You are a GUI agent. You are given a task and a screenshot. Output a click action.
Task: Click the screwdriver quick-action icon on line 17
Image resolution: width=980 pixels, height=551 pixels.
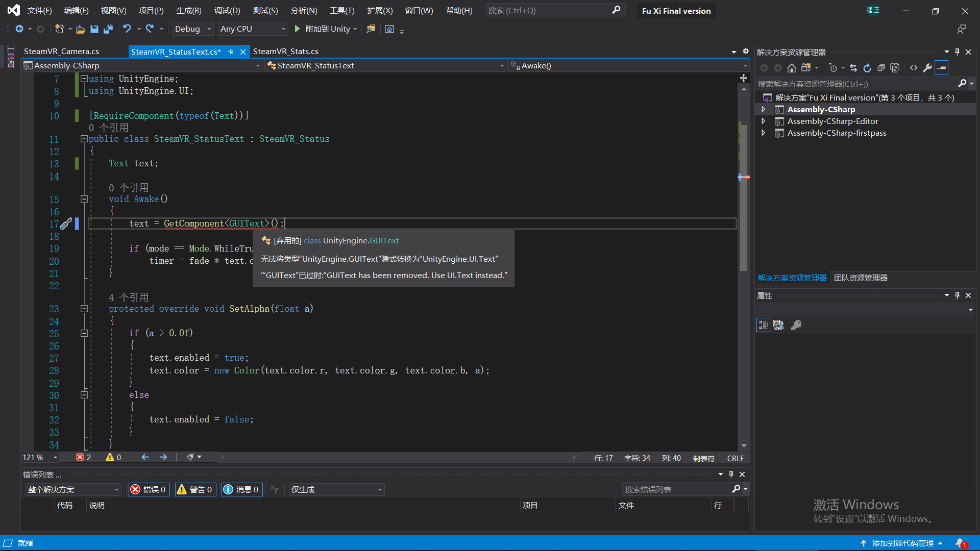(x=66, y=223)
